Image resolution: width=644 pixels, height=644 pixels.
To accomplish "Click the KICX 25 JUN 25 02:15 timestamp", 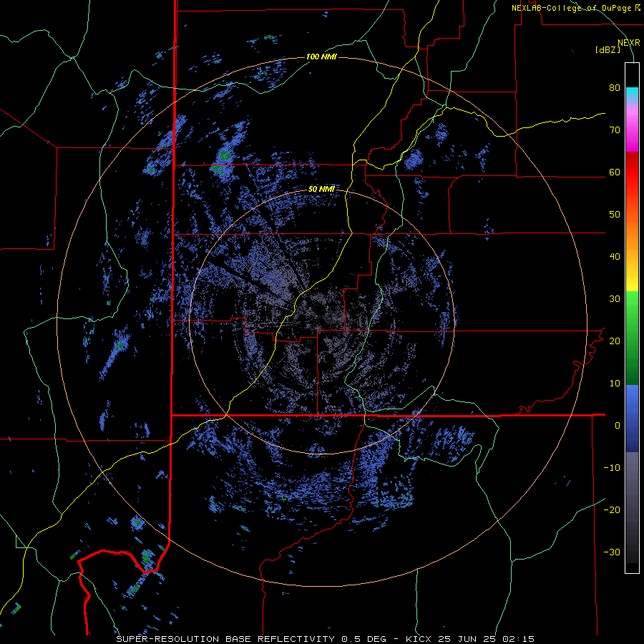I will pos(470,639).
